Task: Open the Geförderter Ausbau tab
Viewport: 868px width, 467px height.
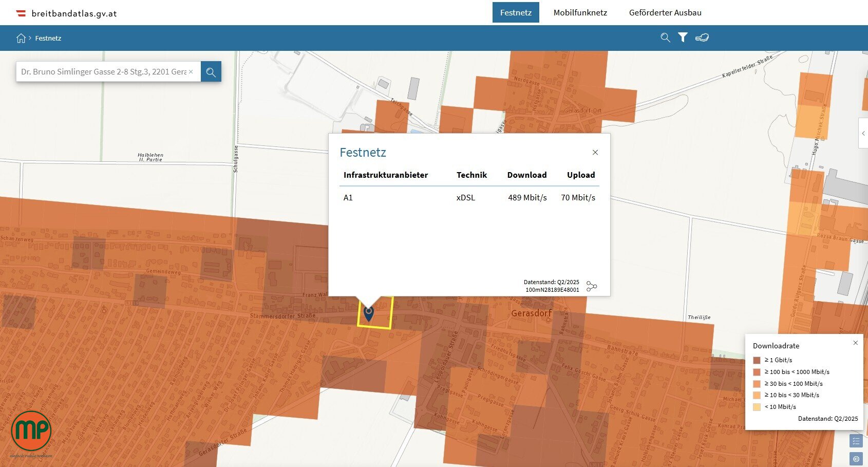Action: tap(665, 13)
